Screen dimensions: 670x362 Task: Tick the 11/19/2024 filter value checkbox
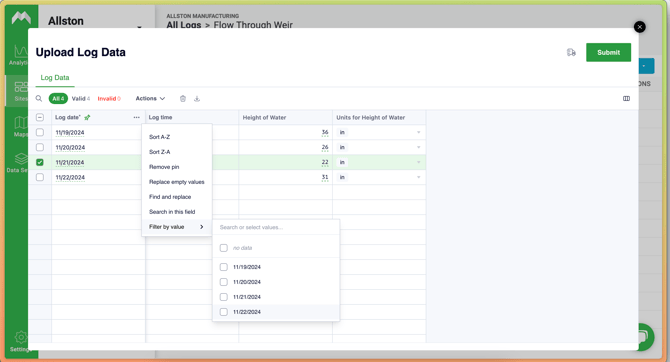[x=223, y=267]
